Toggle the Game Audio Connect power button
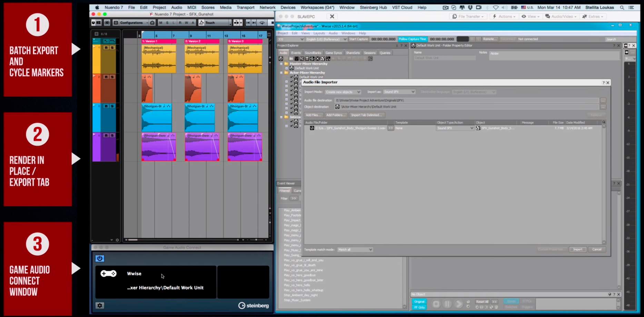Screen dimensions: 644x317 click(100, 258)
